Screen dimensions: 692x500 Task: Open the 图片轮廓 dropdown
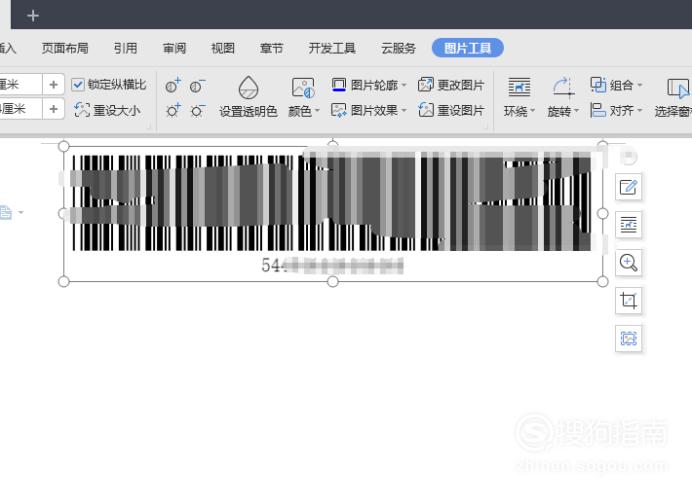369,85
